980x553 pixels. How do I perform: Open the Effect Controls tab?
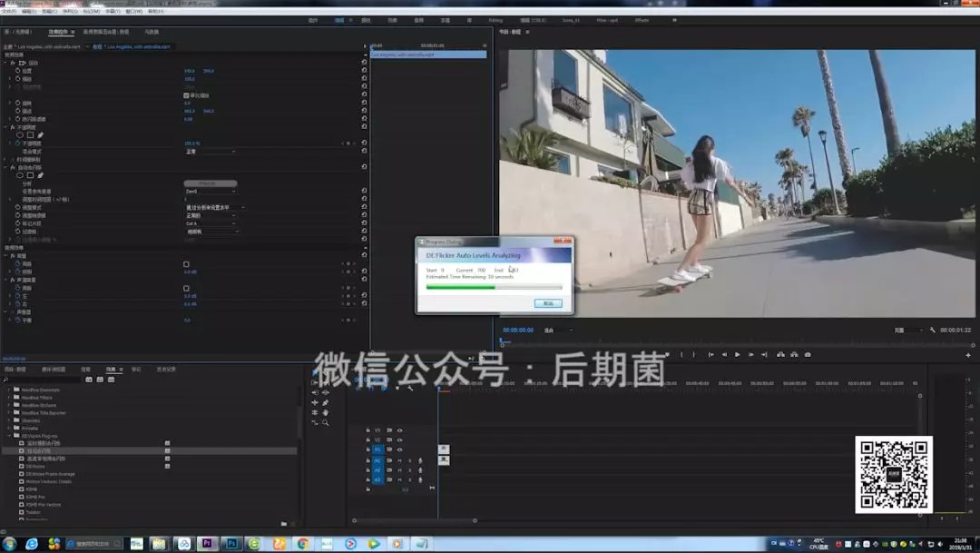61,32
